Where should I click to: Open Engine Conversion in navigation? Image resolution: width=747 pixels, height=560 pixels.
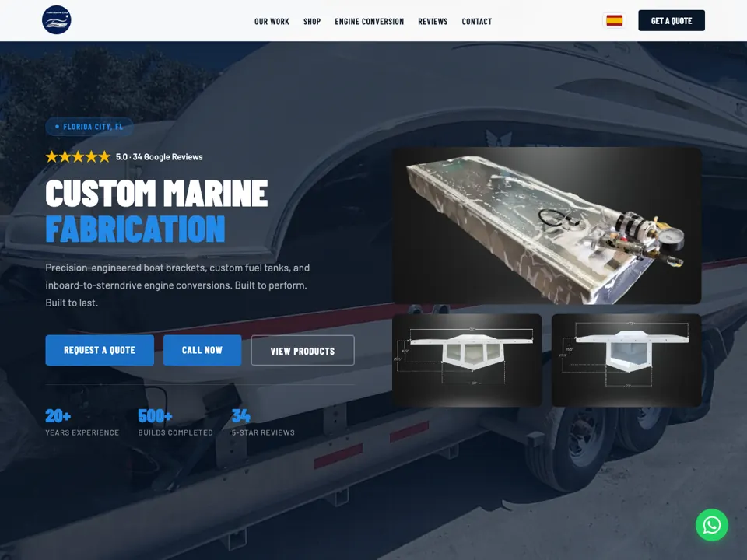369,22
